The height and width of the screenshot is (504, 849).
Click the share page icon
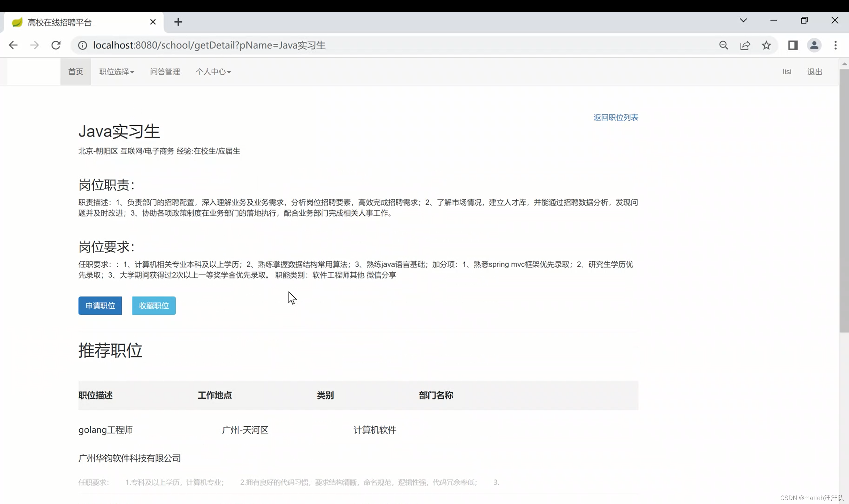(745, 45)
